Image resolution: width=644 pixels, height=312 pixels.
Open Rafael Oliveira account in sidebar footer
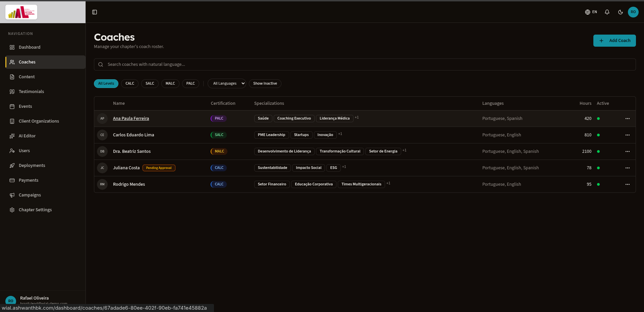tap(43, 300)
